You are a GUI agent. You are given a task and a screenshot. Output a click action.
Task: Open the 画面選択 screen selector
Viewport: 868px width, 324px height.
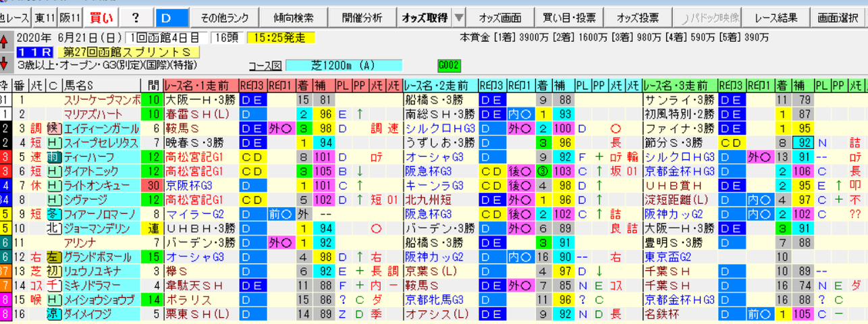pos(838,18)
